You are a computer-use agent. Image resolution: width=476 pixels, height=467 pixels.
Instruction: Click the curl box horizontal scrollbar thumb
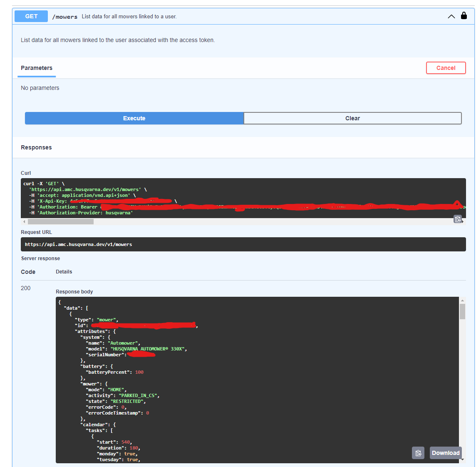(x=60, y=222)
